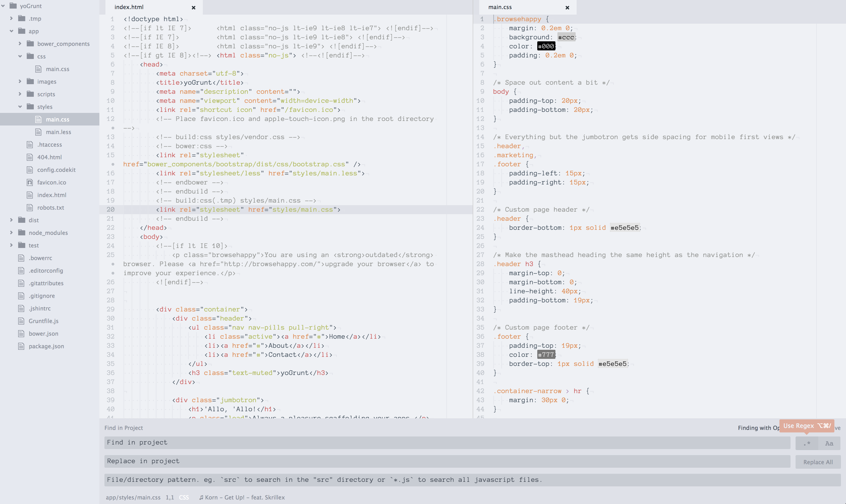
Task: Click the Gruntfile.js file icon
Action: pyautogui.click(x=21, y=321)
